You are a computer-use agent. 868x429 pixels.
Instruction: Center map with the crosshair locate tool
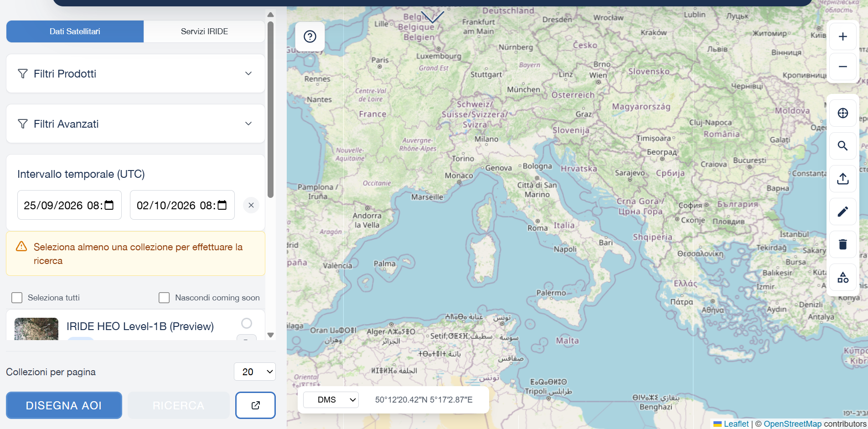point(842,113)
